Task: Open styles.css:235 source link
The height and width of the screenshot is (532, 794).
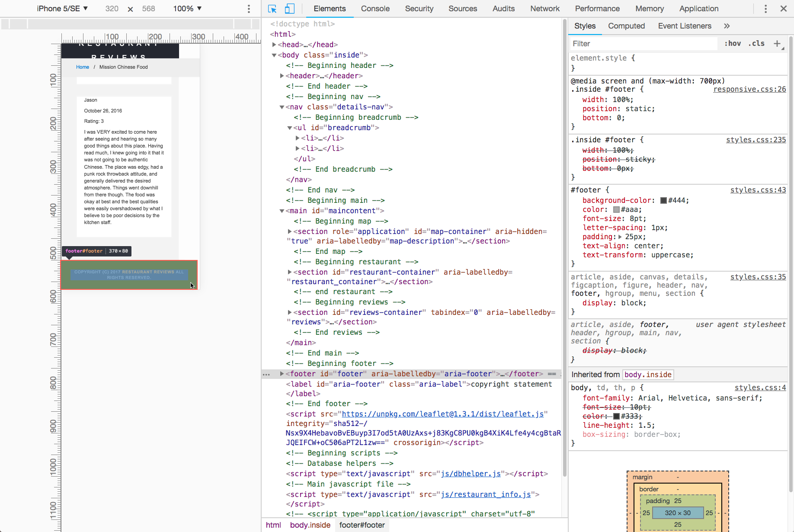Action: tap(756, 140)
